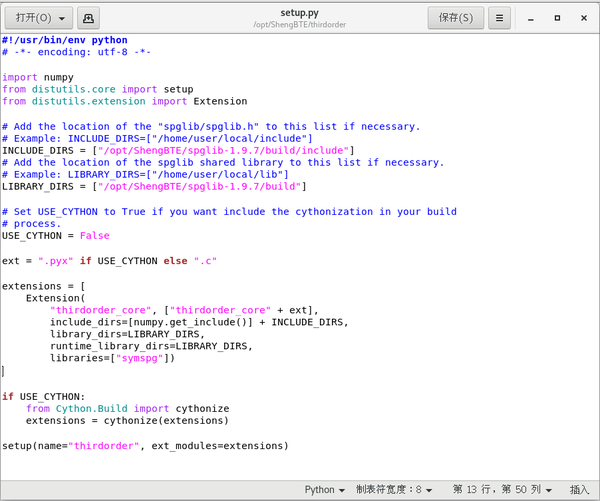Close the setup.py editor window
This screenshot has width=600, height=501.
[x=584, y=18]
